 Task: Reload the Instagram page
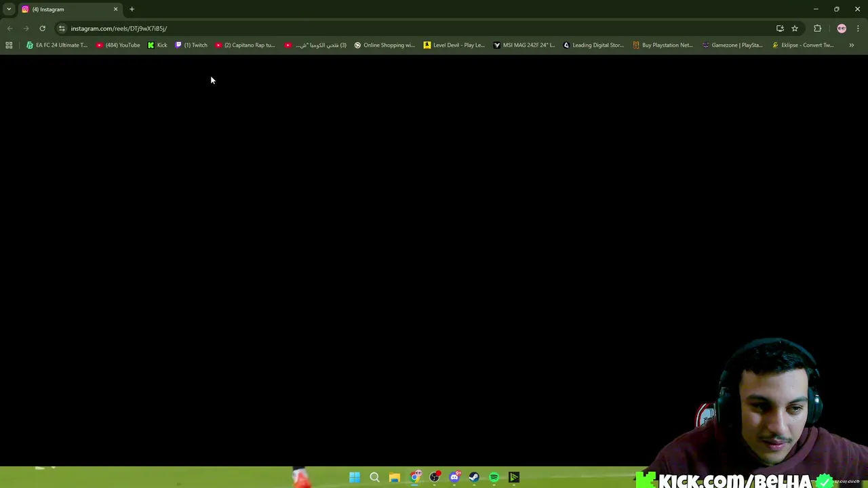tap(42, 28)
